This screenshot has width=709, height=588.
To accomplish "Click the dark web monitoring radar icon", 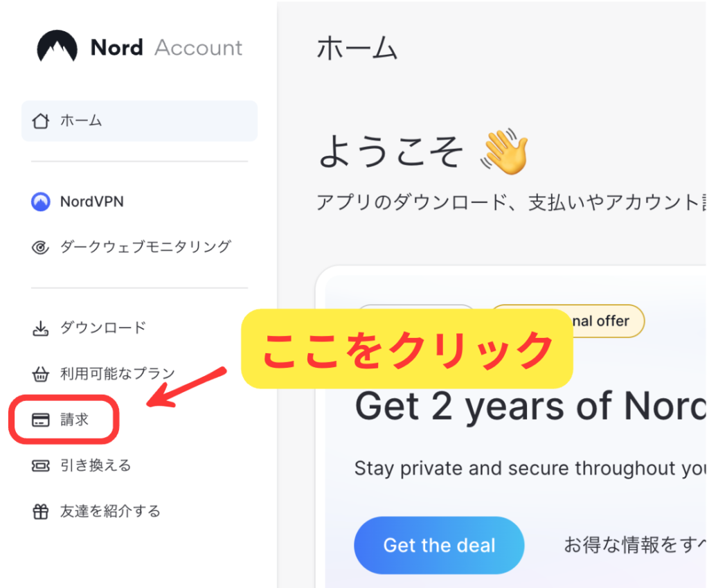I will point(42,247).
